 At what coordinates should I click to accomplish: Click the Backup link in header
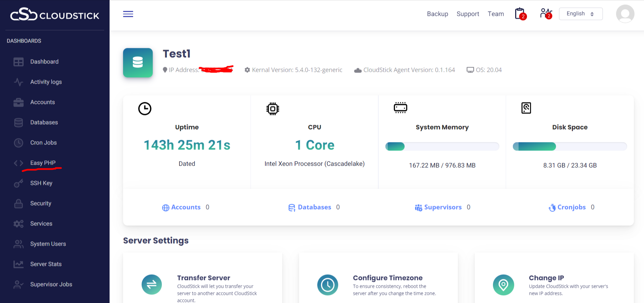coord(437,14)
